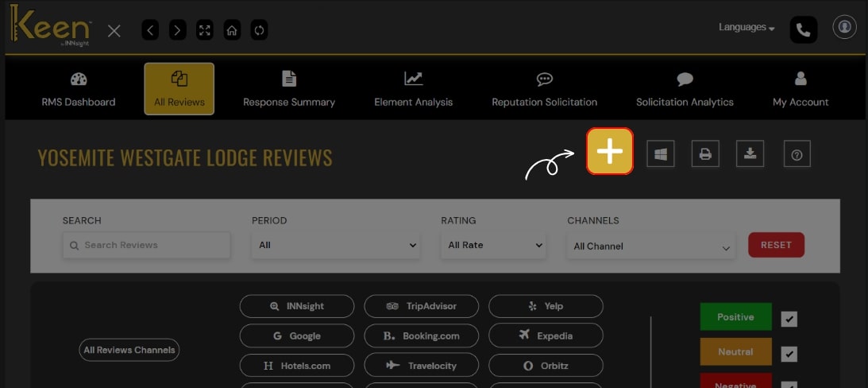The width and height of the screenshot is (868, 388).
Task: Filter by the INNsight channel
Action: pyautogui.click(x=297, y=306)
